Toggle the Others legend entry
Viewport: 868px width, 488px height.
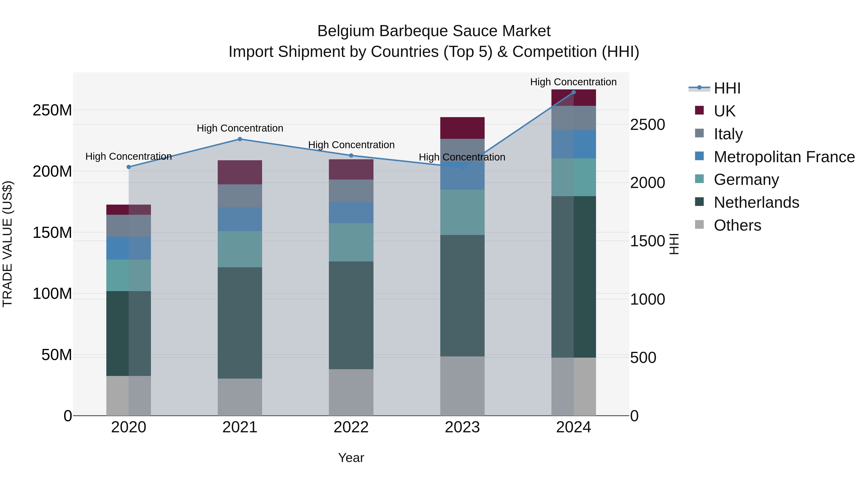tap(728, 225)
